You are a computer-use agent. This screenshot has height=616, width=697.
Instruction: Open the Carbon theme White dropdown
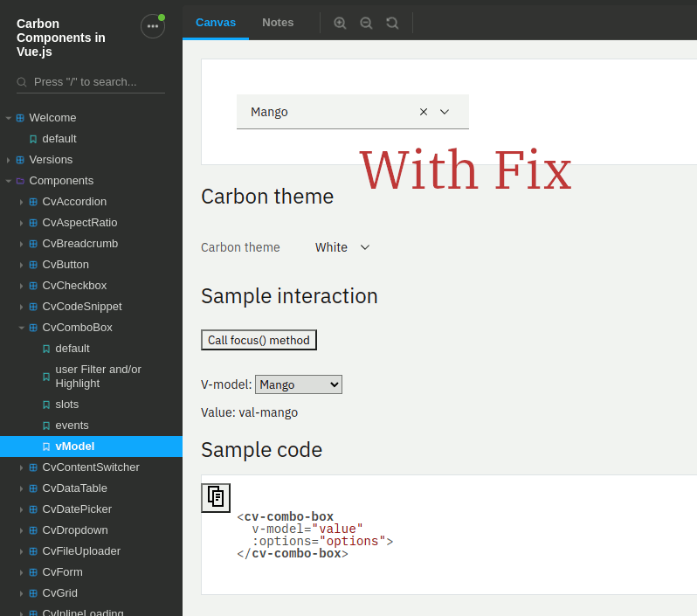(342, 247)
